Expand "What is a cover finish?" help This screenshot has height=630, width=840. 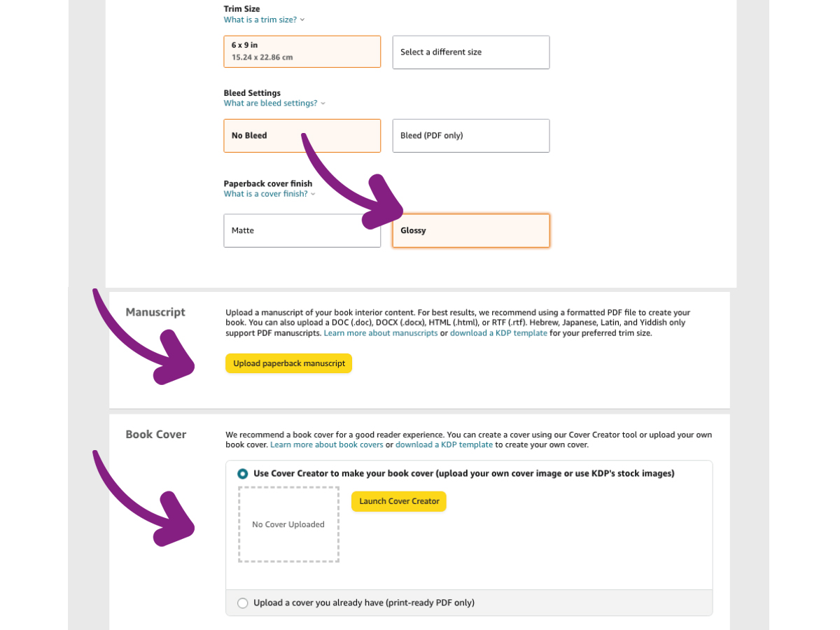point(269,194)
